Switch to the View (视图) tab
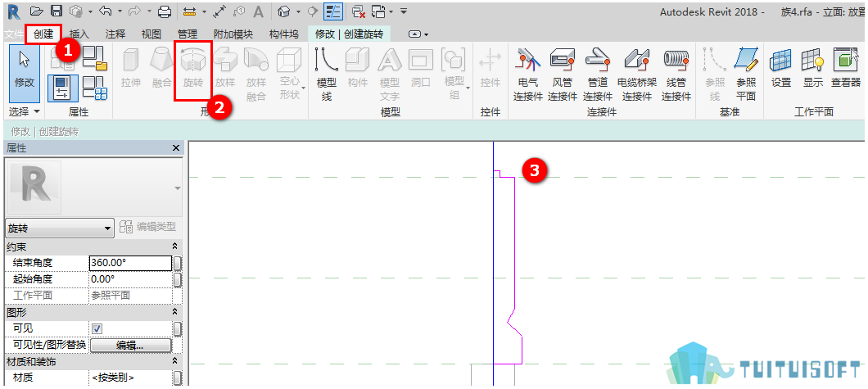This screenshot has width=868, height=389. 151,34
